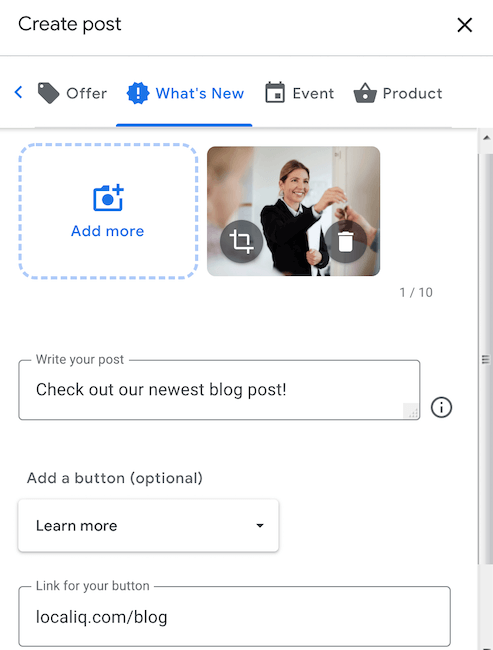Click the scrollbar up arrow
The height and width of the screenshot is (650, 493).
pos(486,138)
